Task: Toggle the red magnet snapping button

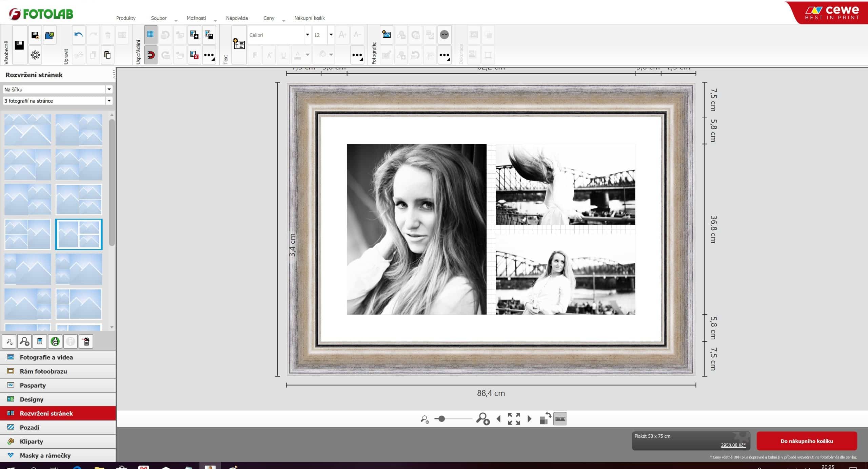Action: [151, 55]
